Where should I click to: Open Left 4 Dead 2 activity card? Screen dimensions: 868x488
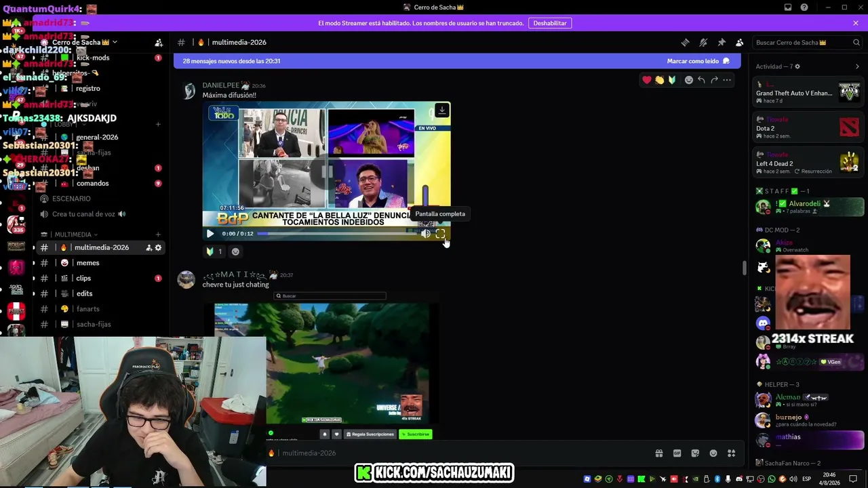[x=808, y=163]
